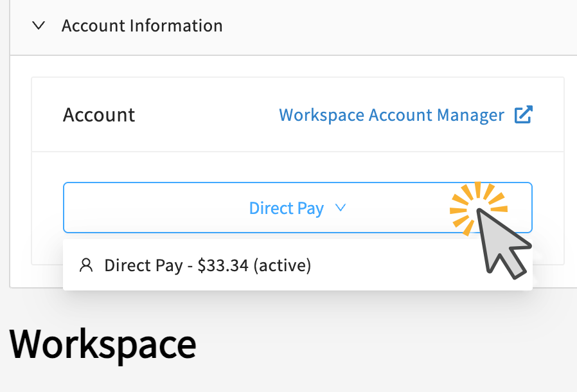577x392 pixels.
Task: Click the word "(active)" in the payment option
Action: coord(282,265)
